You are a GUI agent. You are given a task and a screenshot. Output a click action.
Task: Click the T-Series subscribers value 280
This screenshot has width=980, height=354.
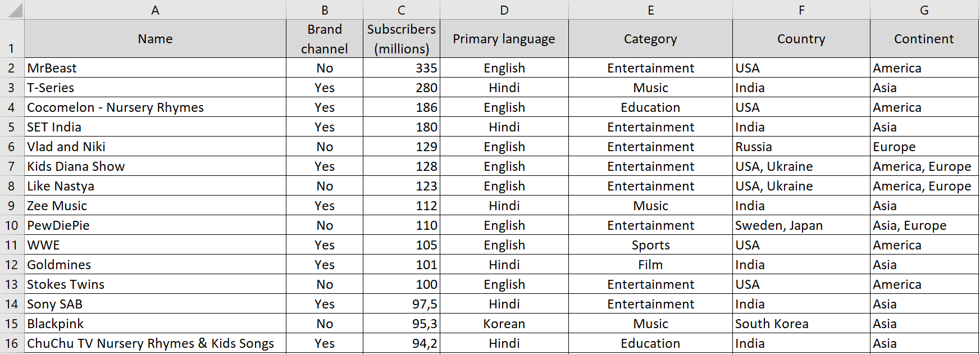pyautogui.click(x=401, y=88)
